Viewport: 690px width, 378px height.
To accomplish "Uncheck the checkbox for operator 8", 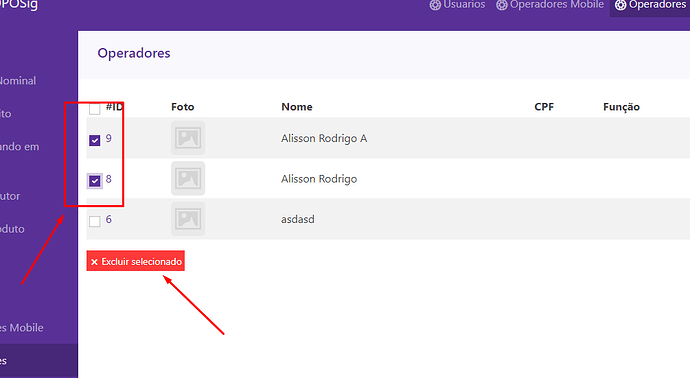I will click(95, 181).
